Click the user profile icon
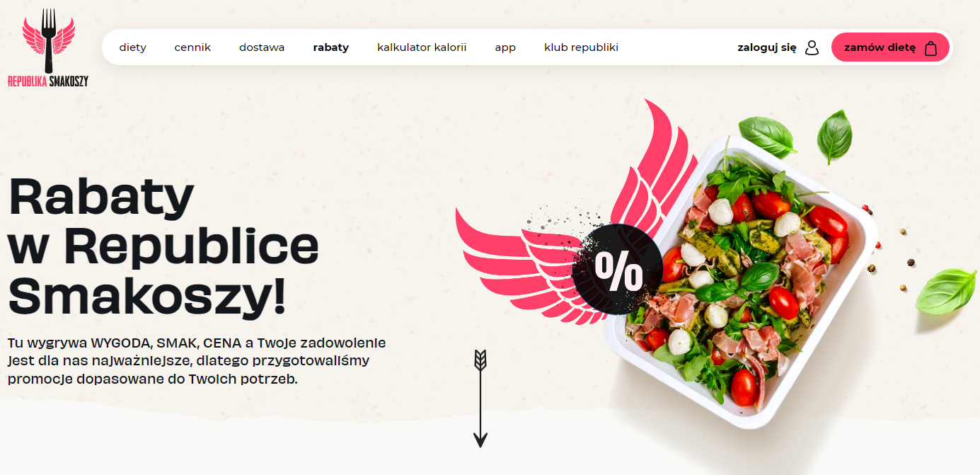 [812, 47]
